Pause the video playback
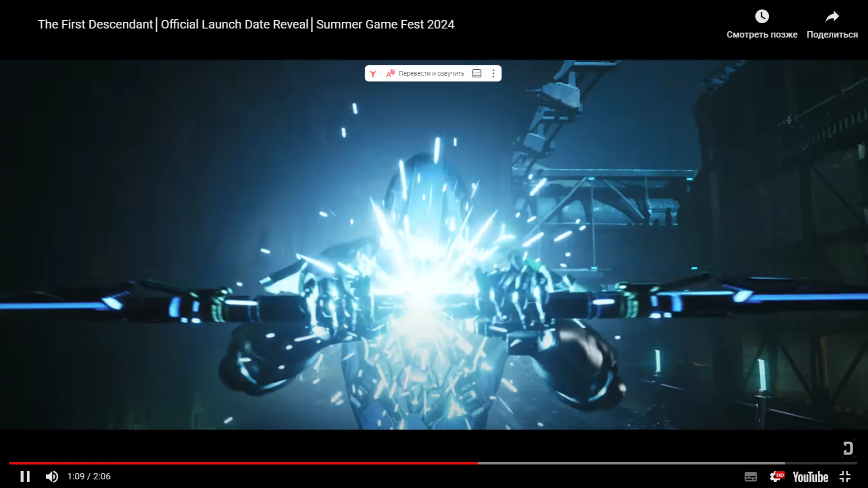The width and height of the screenshot is (868, 488). click(x=25, y=477)
